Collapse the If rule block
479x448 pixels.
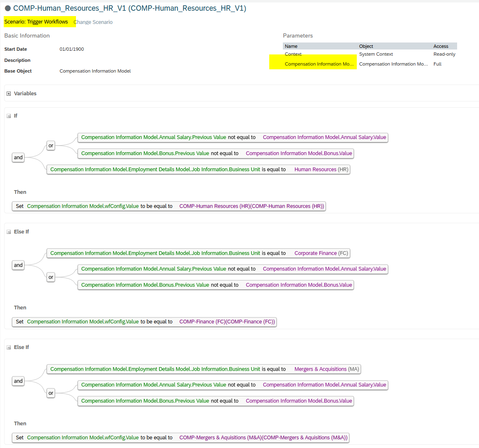9,116
